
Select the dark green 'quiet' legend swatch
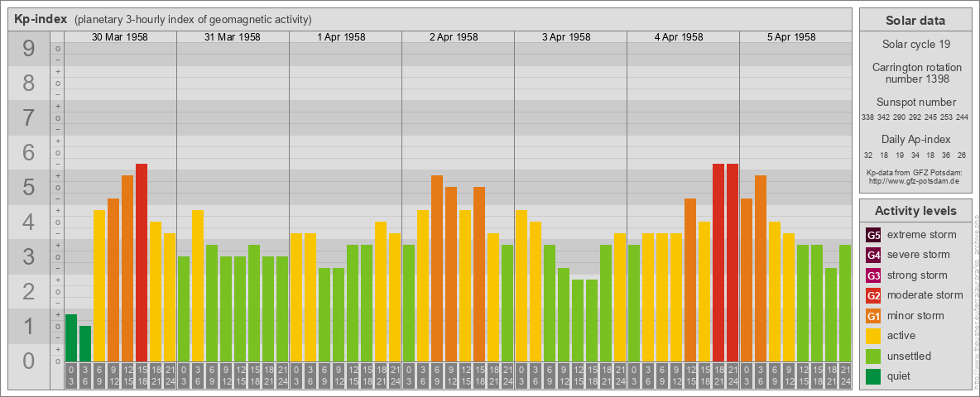click(873, 375)
